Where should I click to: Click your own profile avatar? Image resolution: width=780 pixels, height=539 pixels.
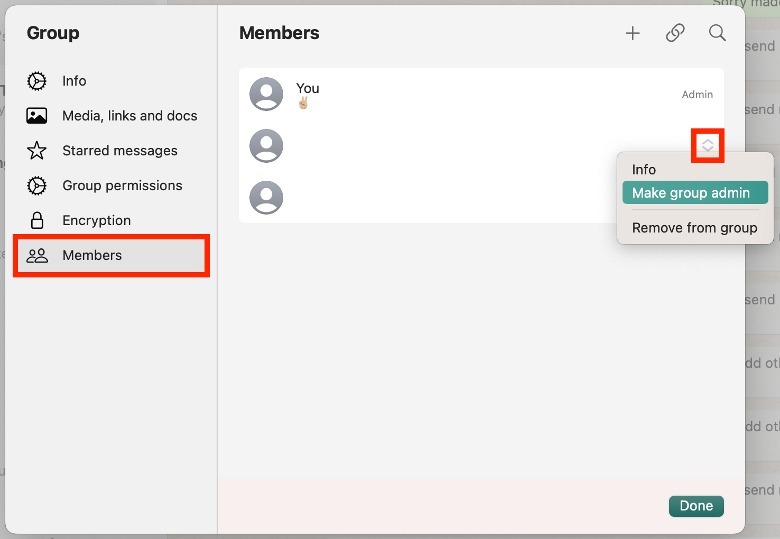[x=266, y=94]
